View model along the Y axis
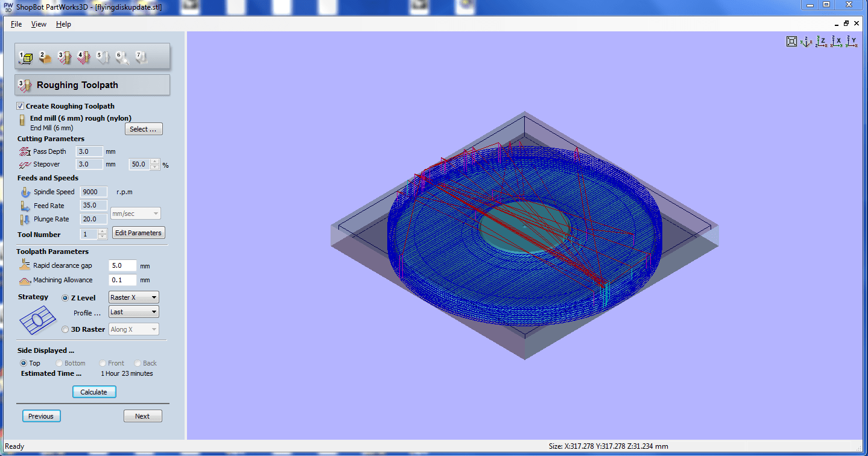868x456 pixels. 851,42
